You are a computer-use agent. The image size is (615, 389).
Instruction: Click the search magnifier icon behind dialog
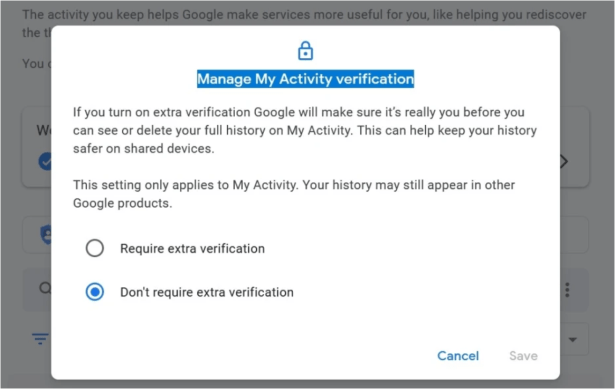tap(45, 288)
